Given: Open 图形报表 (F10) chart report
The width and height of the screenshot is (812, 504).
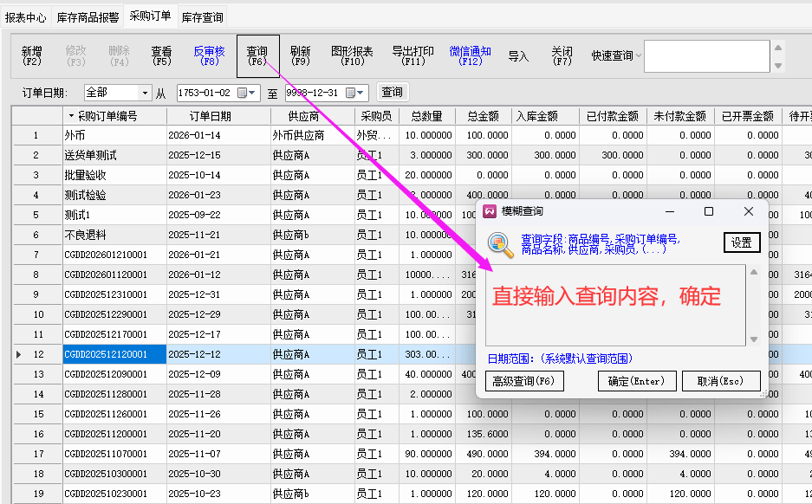Looking at the screenshot, I should (x=352, y=56).
